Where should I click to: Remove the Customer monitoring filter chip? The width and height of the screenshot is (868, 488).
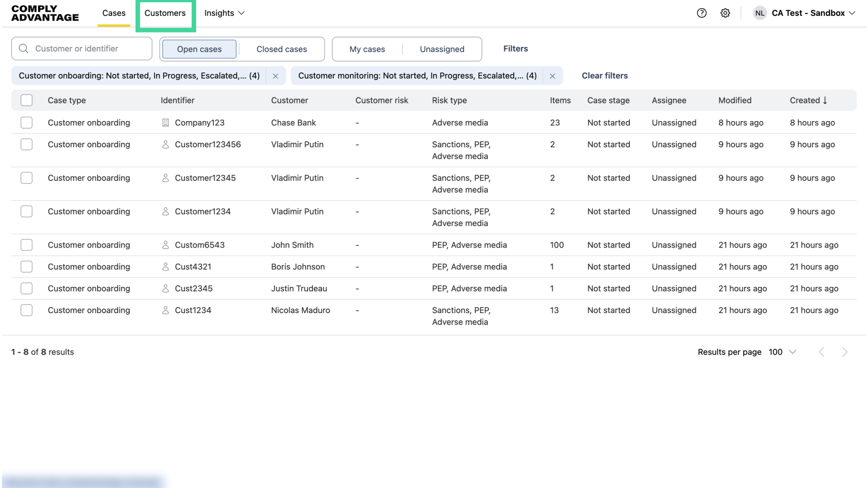pyautogui.click(x=552, y=76)
